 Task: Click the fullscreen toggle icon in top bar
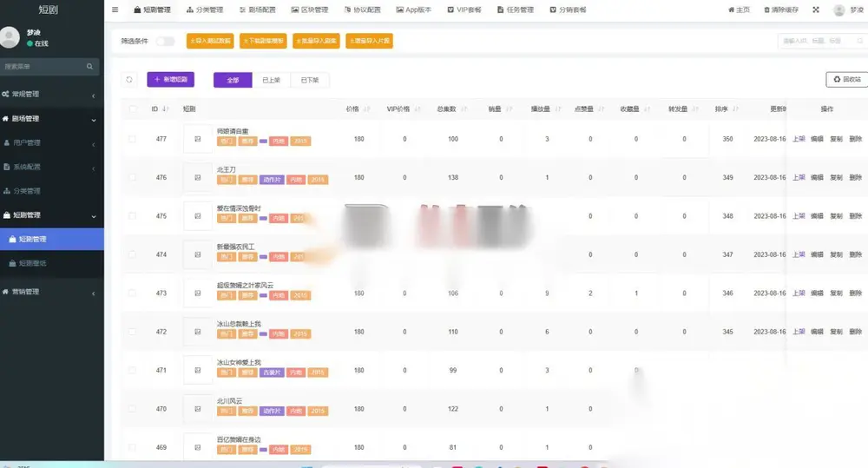[815, 10]
